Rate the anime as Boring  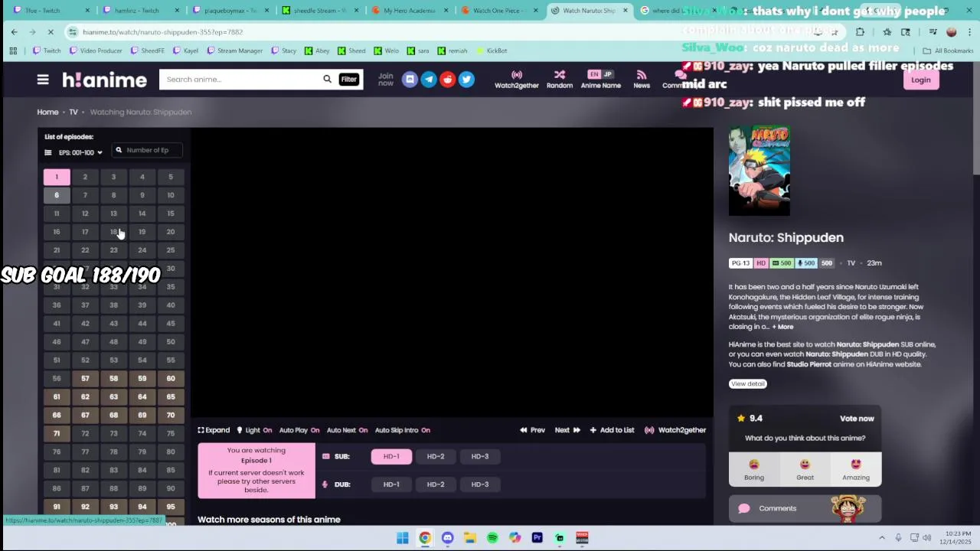[x=754, y=469]
